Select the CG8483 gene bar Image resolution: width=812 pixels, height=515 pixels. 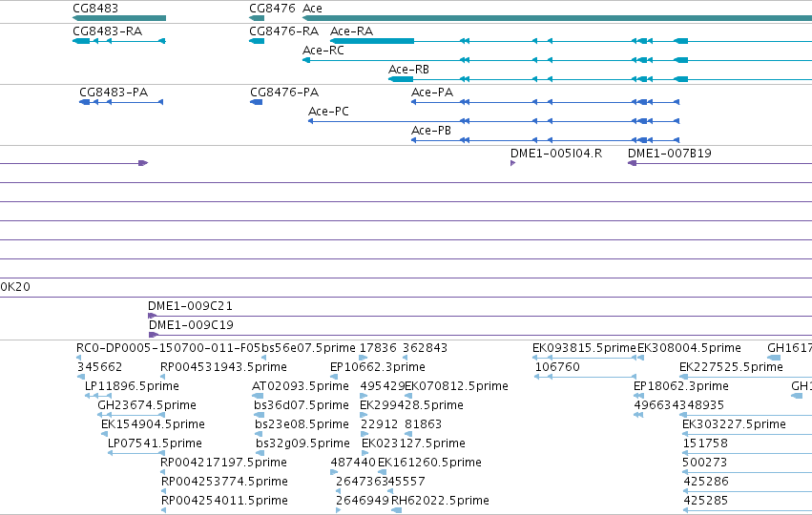[119, 18]
